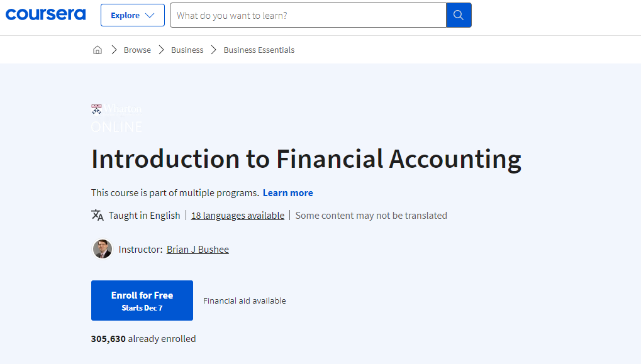The height and width of the screenshot is (364, 641).
Task: Click the translation/language icon
Action: click(x=98, y=215)
